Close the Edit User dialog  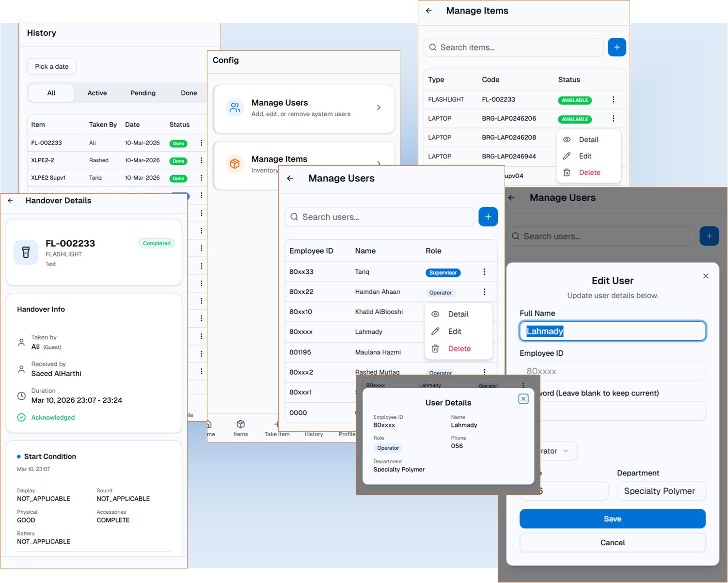click(705, 276)
